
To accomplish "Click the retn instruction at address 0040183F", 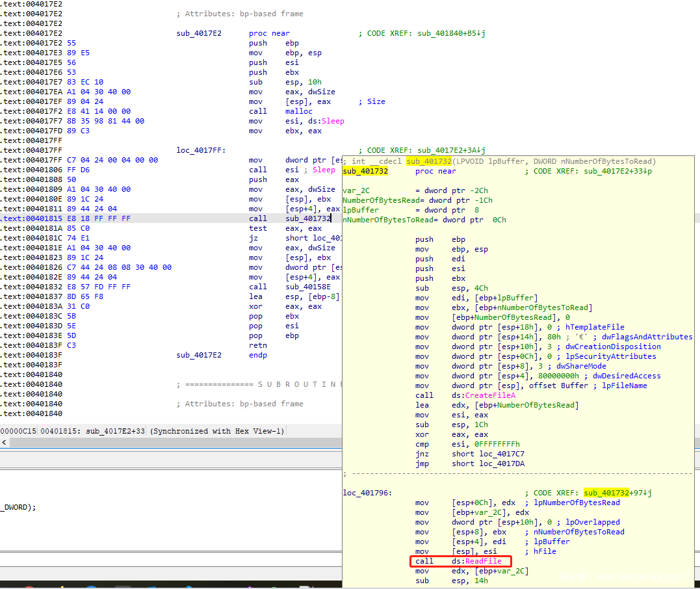I will (258, 345).
